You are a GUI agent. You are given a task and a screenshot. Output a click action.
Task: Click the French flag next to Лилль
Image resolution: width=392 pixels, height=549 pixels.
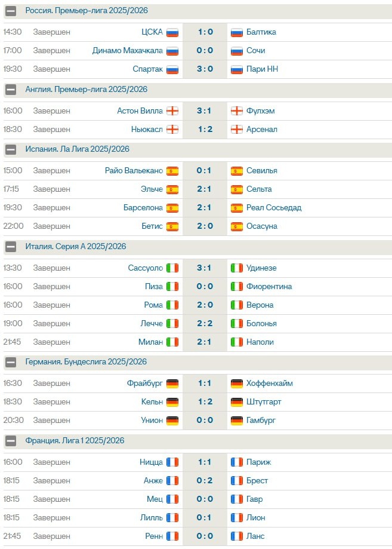pos(172,518)
